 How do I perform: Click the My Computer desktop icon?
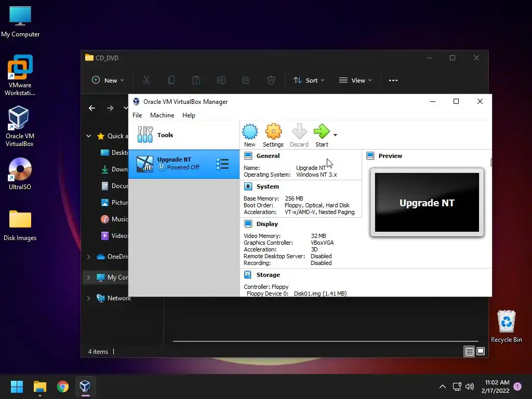20,22
